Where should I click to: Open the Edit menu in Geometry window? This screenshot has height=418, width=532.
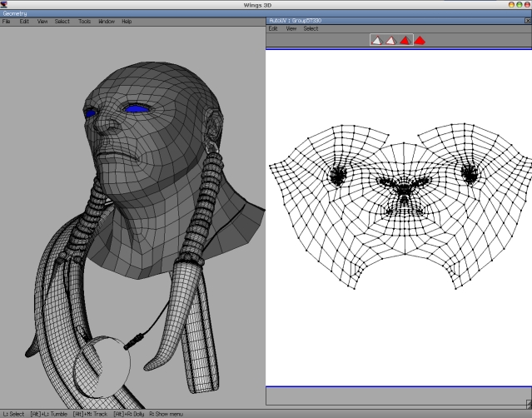[x=24, y=22]
